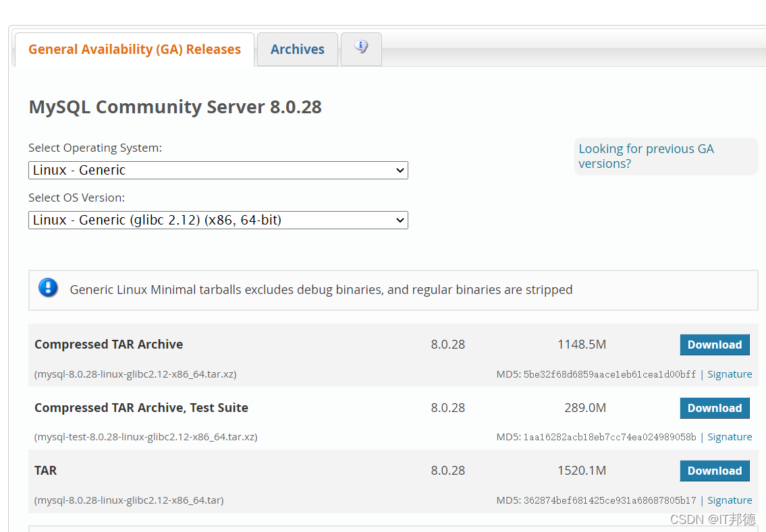Open Signature link for mysql-8.0.28 tar.xz
Image resolution: width=766 pixels, height=532 pixels.
tap(730, 374)
